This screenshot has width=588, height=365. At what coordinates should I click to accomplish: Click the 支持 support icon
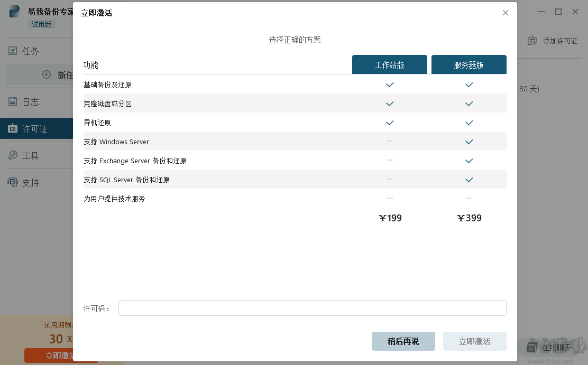coord(13,182)
